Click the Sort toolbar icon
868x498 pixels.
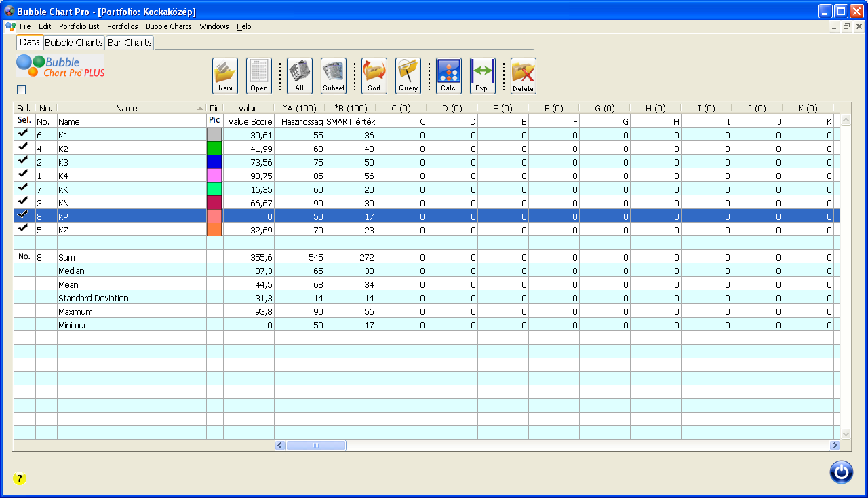pos(374,75)
